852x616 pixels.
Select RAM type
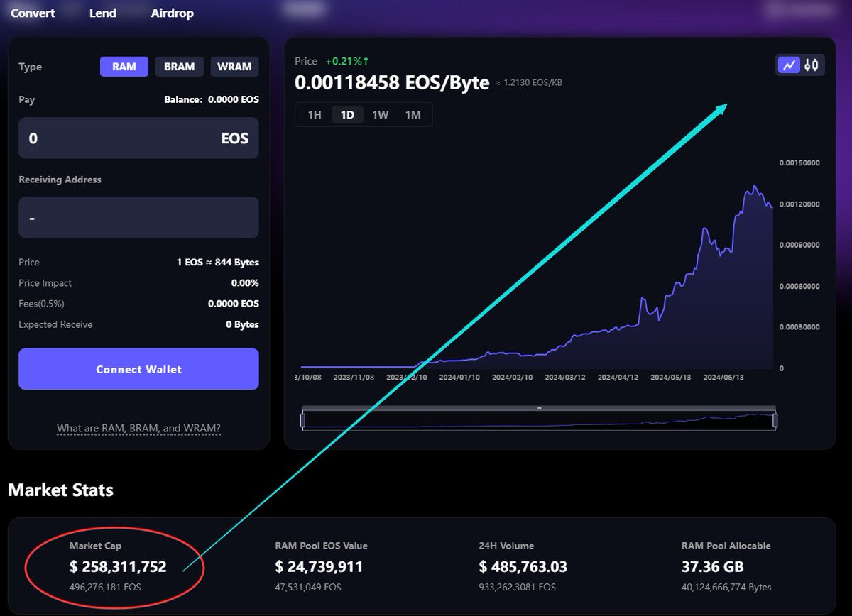point(124,67)
